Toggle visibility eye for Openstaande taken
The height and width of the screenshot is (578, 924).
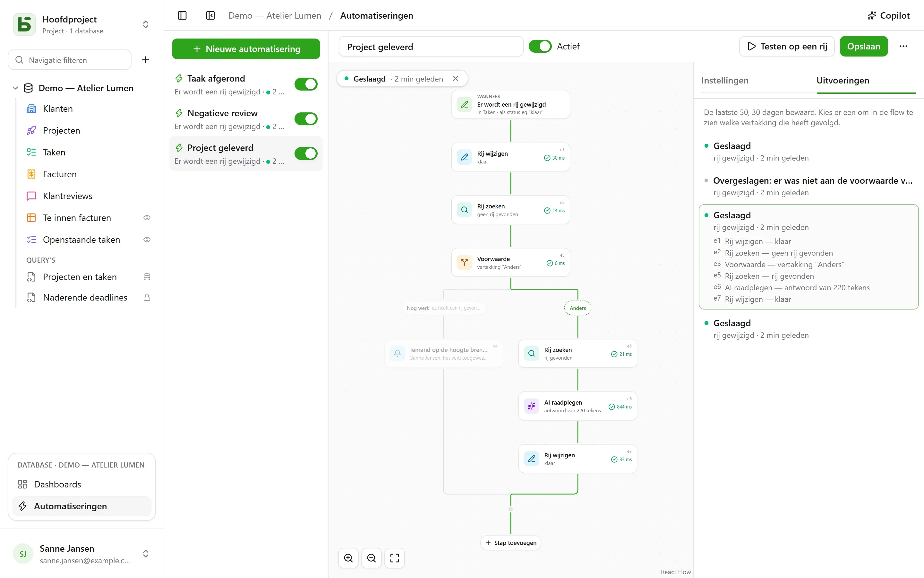tap(147, 240)
